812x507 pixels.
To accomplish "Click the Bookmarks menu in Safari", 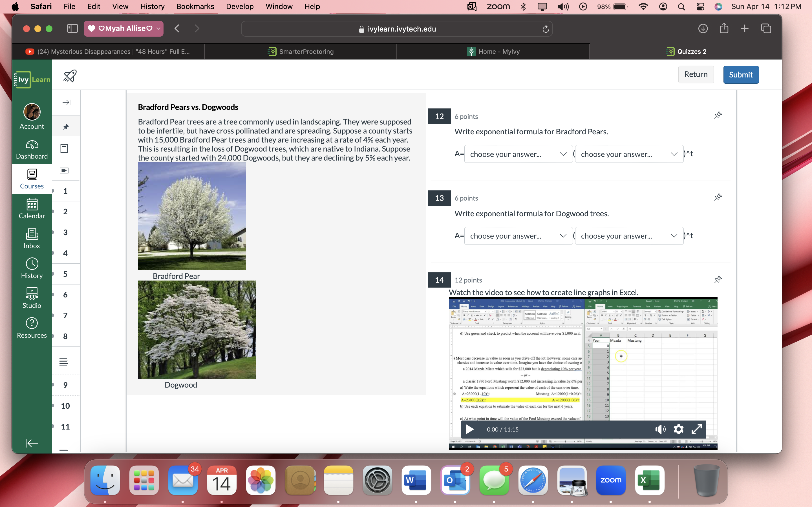I will [194, 6].
